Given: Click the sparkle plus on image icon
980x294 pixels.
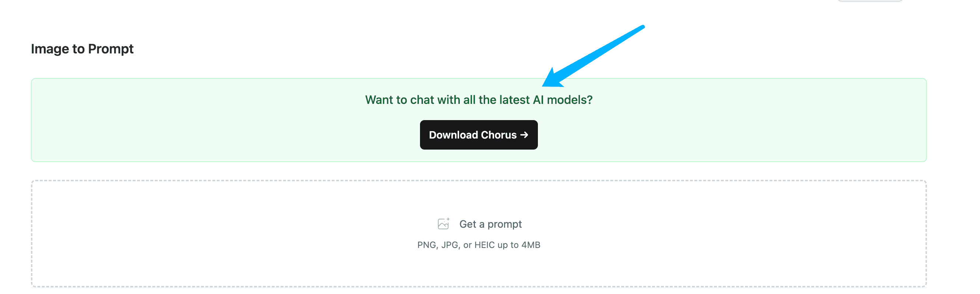Looking at the screenshot, I should [x=448, y=220].
